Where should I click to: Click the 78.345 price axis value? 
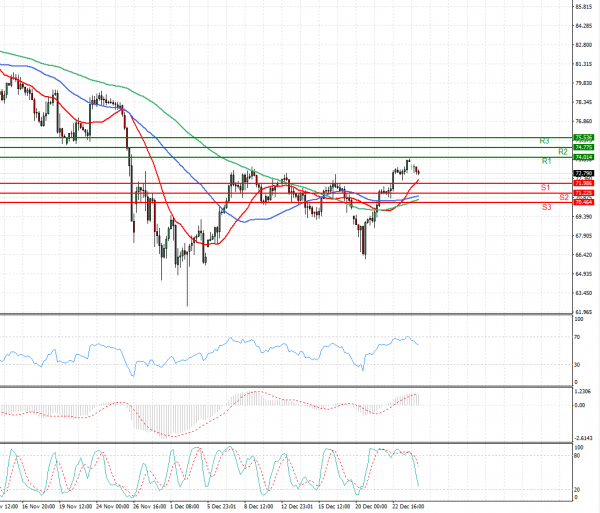click(x=584, y=103)
